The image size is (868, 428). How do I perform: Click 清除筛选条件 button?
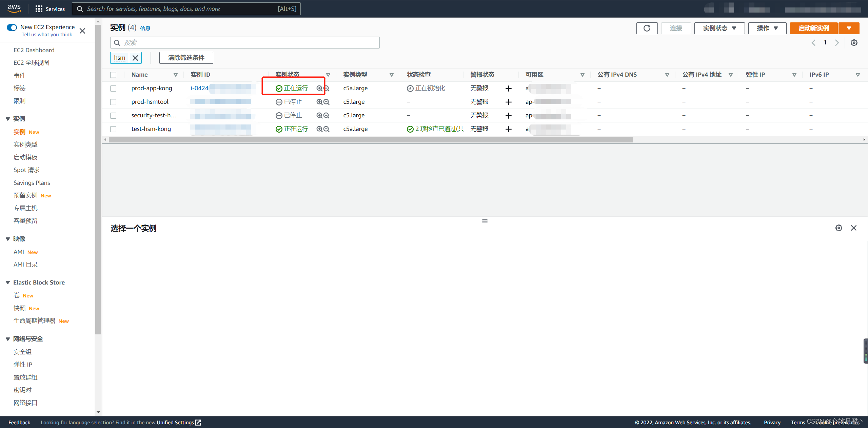pos(186,58)
